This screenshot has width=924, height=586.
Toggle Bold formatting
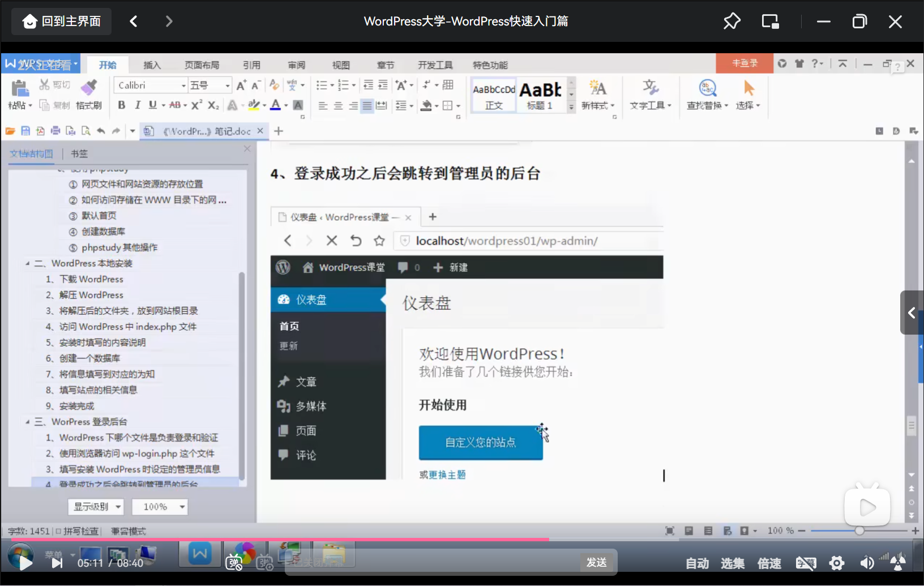point(121,105)
